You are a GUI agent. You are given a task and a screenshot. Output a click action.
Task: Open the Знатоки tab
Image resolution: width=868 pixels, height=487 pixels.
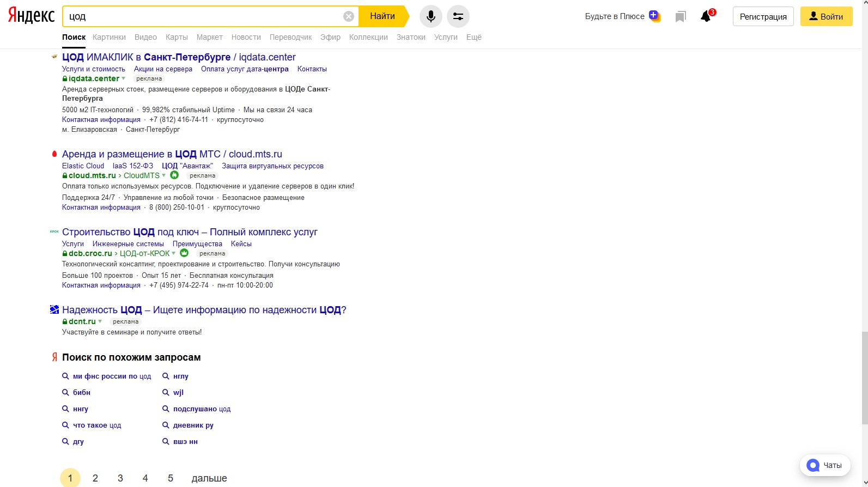(x=411, y=37)
